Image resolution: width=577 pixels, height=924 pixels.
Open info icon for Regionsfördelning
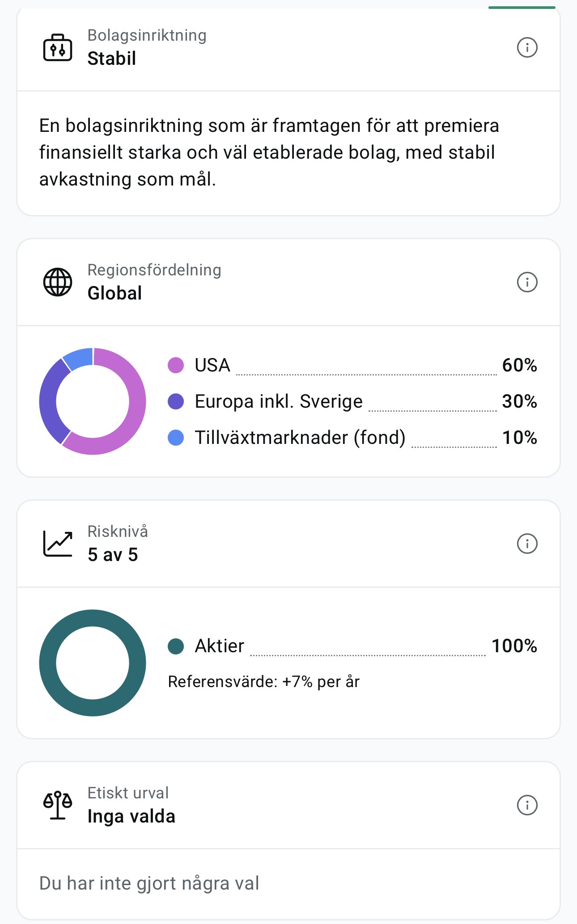pyautogui.click(x=527, y=282)
